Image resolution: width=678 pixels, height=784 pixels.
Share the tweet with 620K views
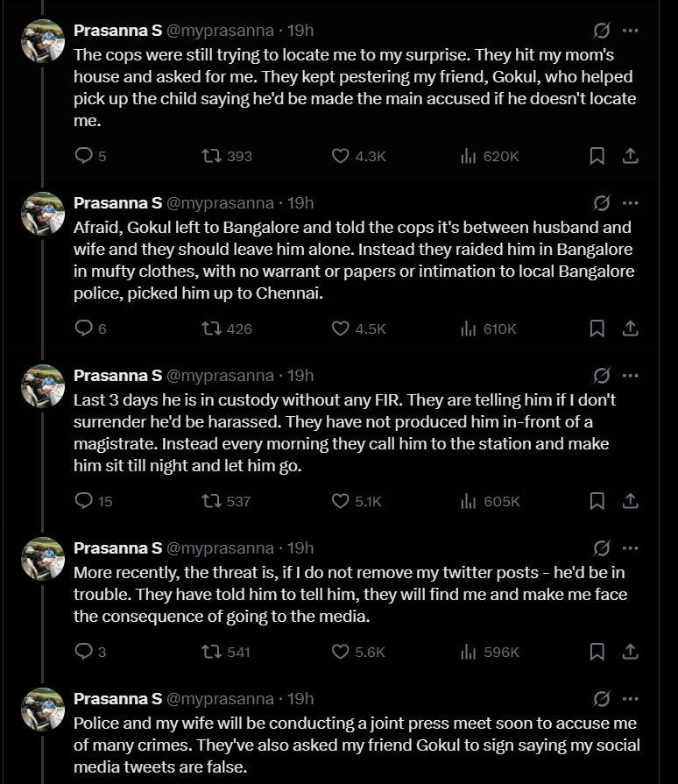click(x=629, y=156)
